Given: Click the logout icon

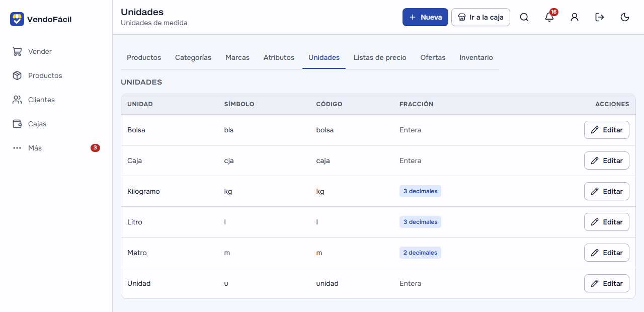Looking at the screenshot, I should tap(600, 17).
